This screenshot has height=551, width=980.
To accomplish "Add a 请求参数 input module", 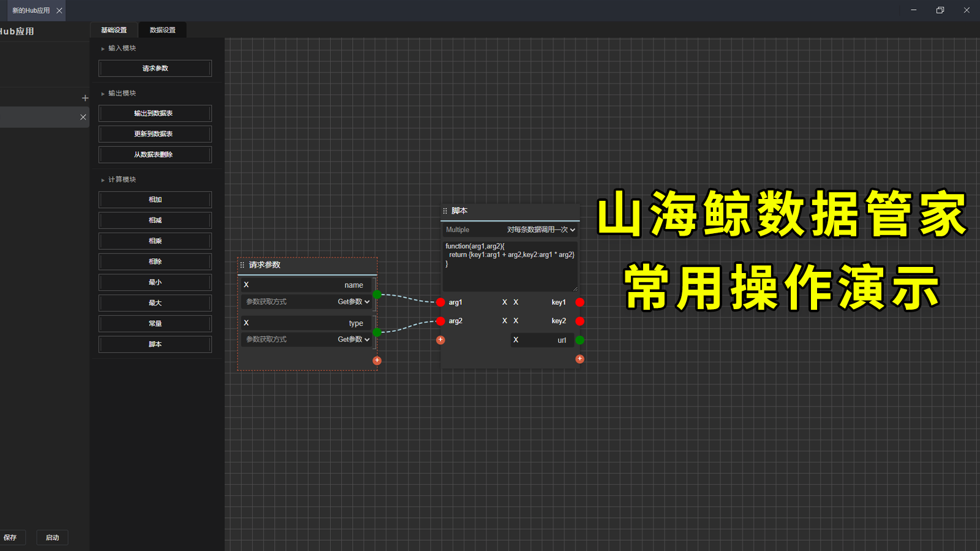I will 155,68.
